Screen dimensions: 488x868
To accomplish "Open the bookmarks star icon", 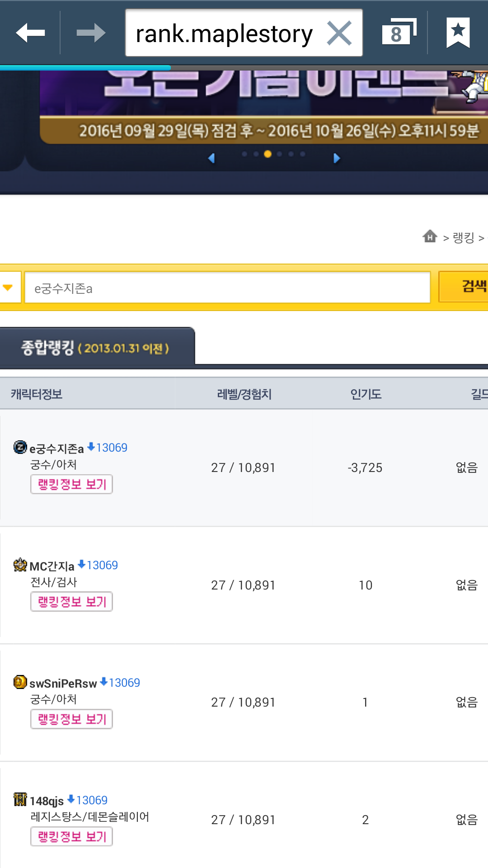I will point(458,33).
